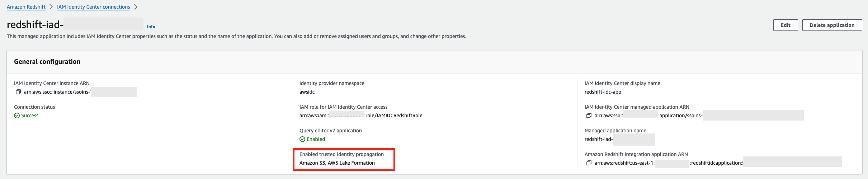
Task: Copy the managed application ARN
Action: [x=589, y=116]
